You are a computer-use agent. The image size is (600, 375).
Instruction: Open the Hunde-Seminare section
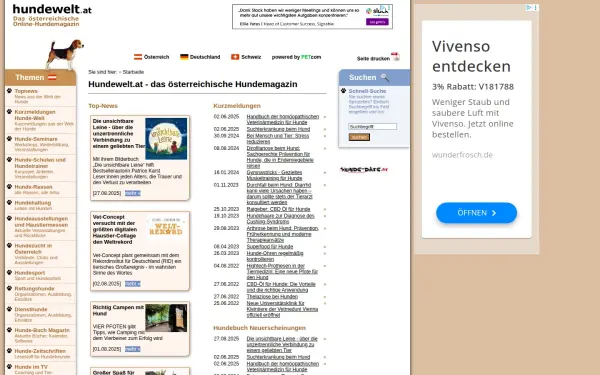(x=36, y=139)
